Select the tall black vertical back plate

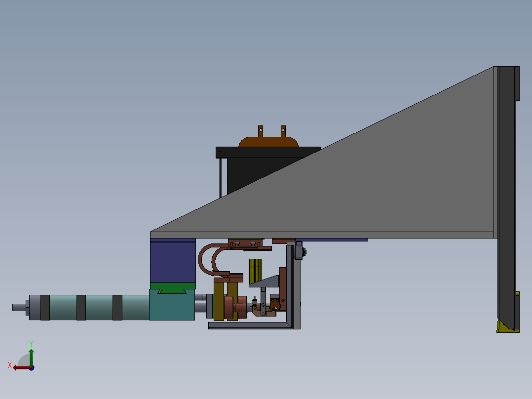point(506,197)
